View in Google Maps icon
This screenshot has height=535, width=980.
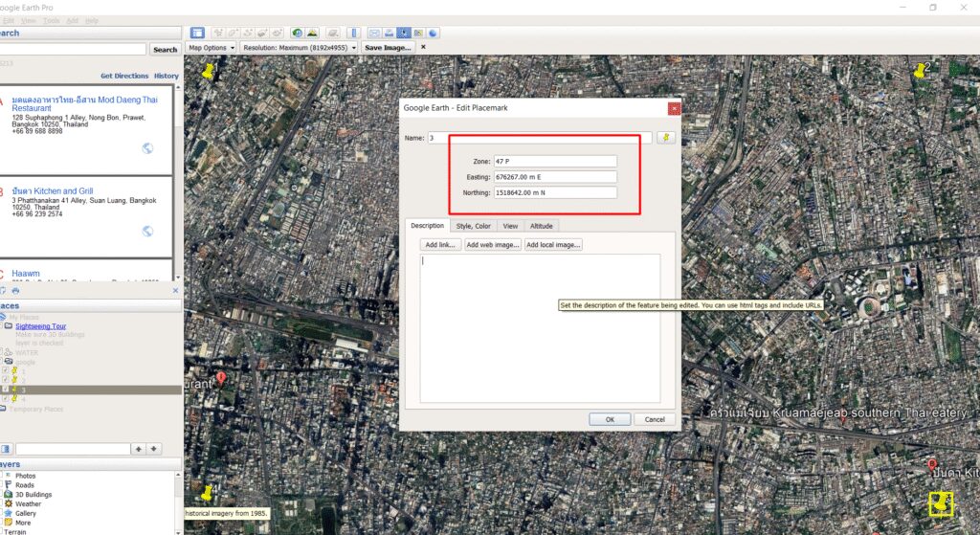(x=418, y=33)
